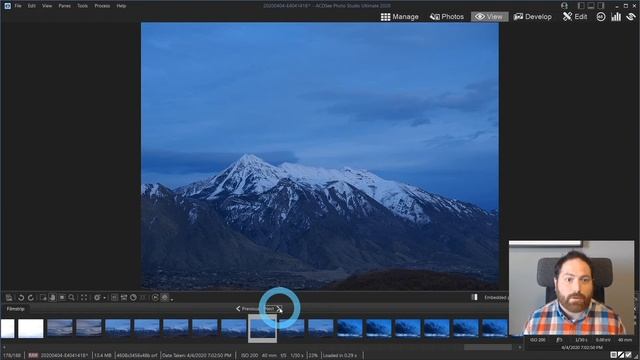This screenshot has width=640, height=360.
Task: Open the Edit menu
Action: click(31, 6)
